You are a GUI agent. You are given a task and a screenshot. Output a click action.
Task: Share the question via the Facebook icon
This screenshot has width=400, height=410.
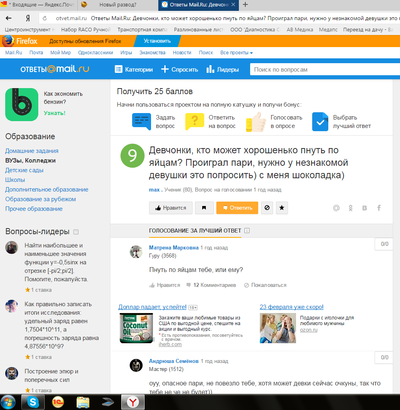[379, 208]
